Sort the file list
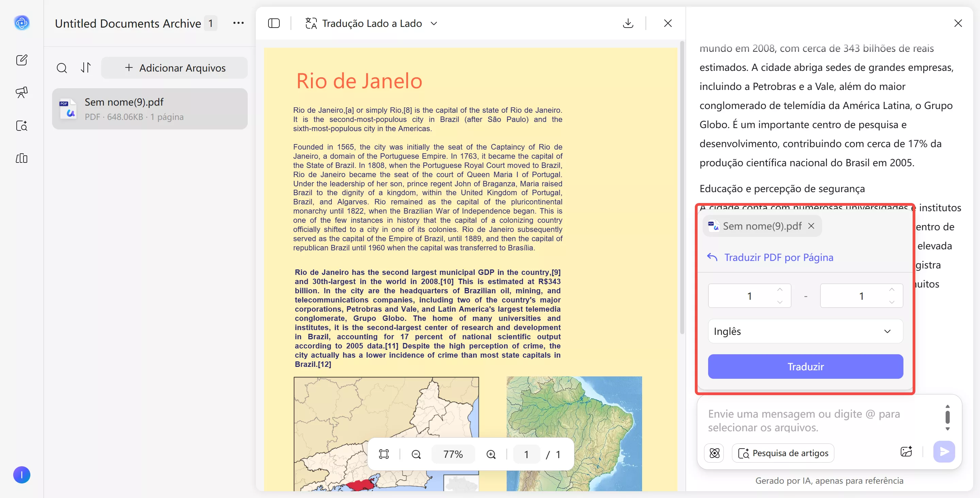 86,68
